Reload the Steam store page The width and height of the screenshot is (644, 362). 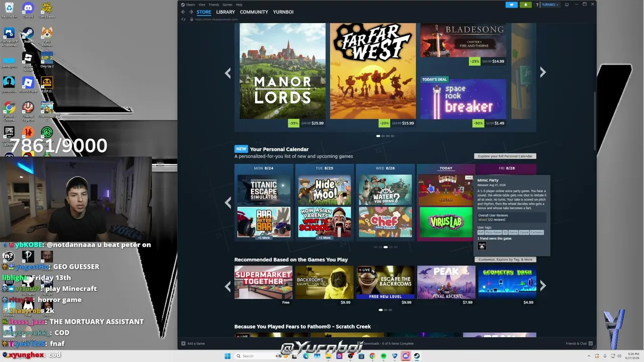click(184, 19)
